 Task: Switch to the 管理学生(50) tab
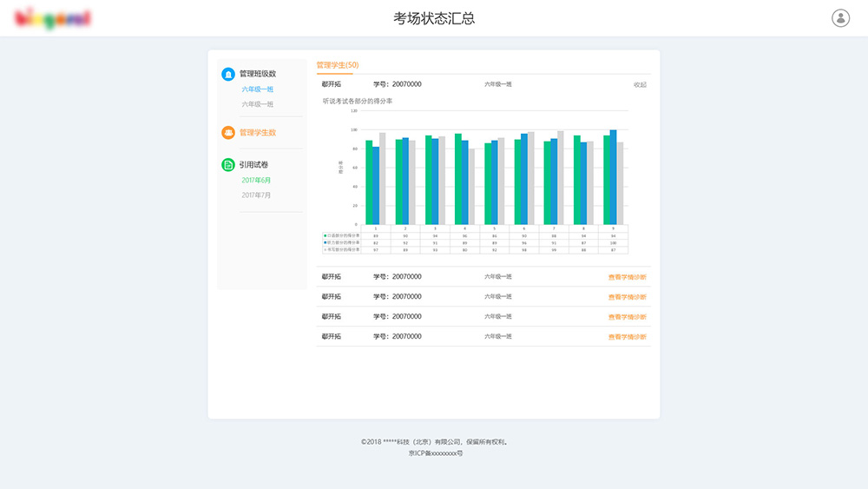337,65
